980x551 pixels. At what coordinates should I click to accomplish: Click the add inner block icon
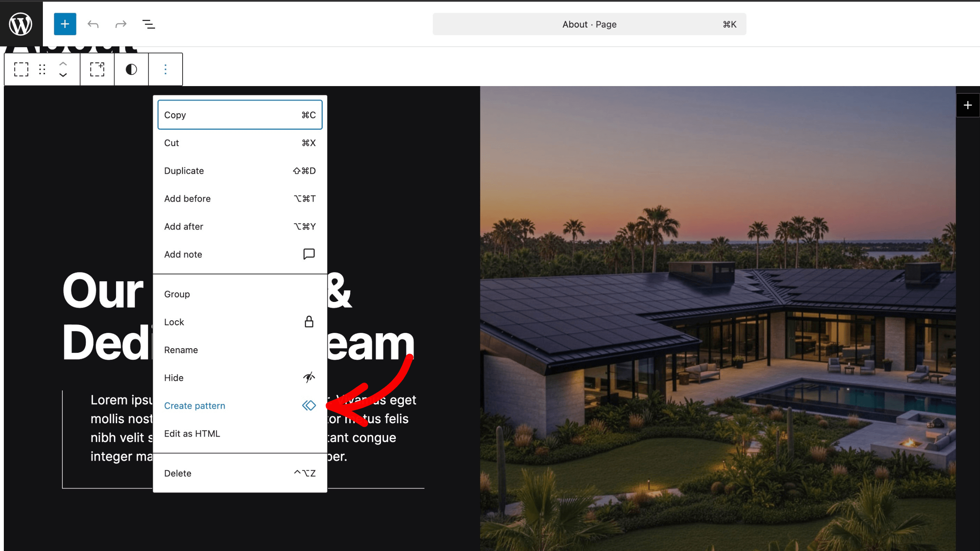tap(97, 69)
